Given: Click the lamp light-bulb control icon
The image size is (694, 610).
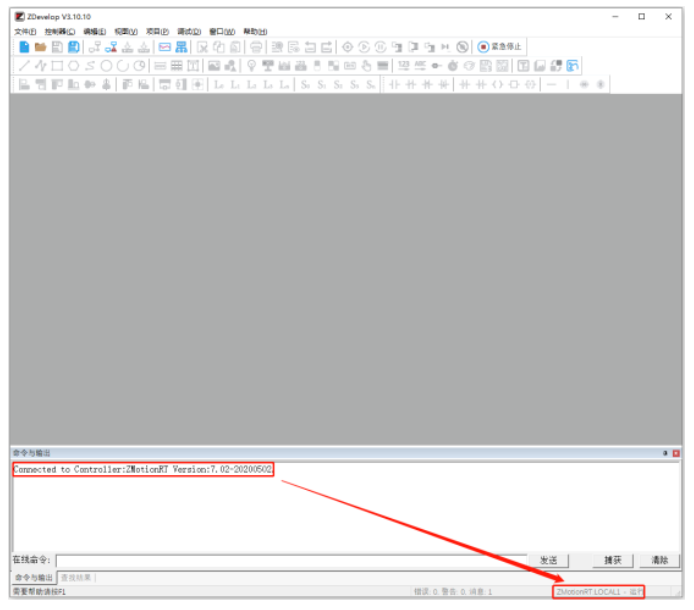Looking at the screenshot, I should (251, 66).
